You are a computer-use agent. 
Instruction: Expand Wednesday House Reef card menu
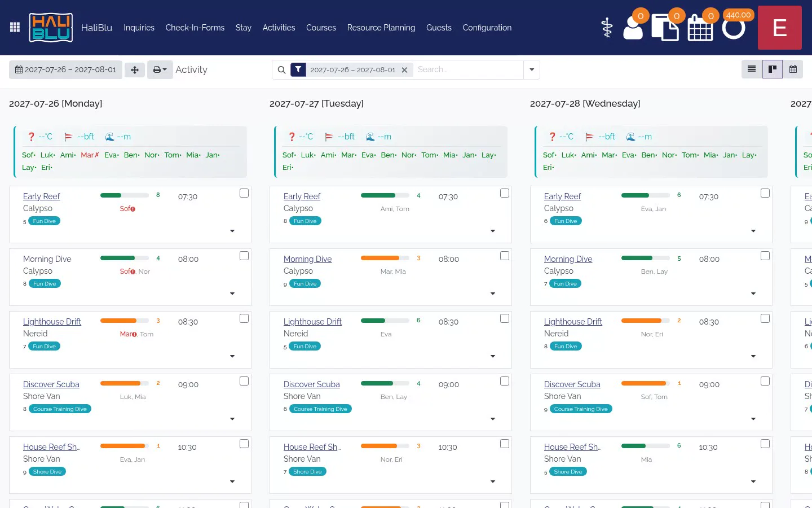[x=753, y=481]
